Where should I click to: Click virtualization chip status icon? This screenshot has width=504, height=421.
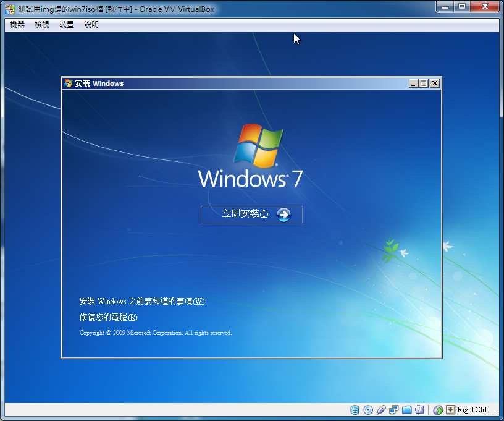tap(419, 409)
